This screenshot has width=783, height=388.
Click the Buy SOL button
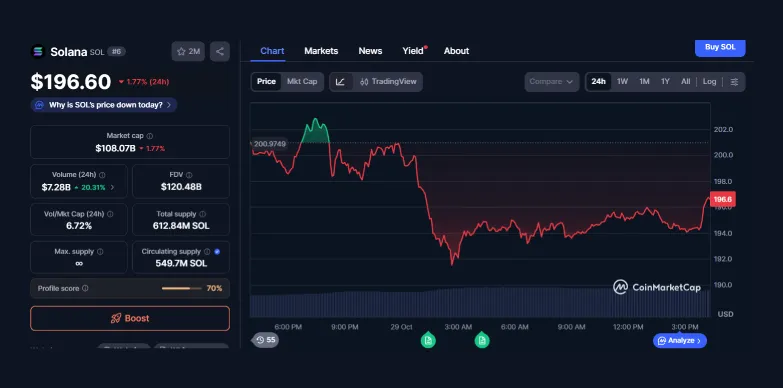[x=720, y=47]
